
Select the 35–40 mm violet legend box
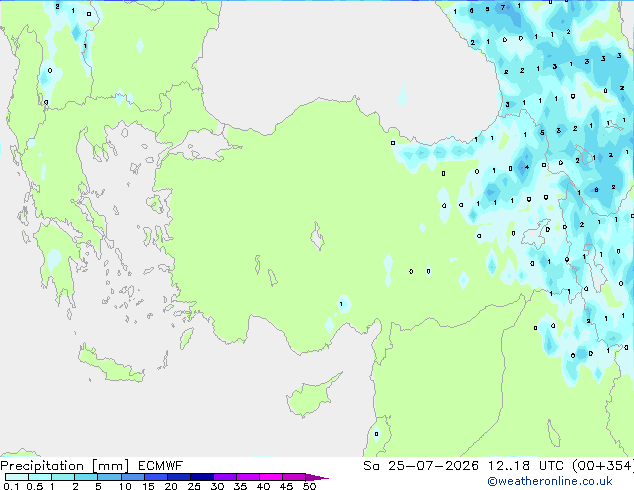coord(248,477)
